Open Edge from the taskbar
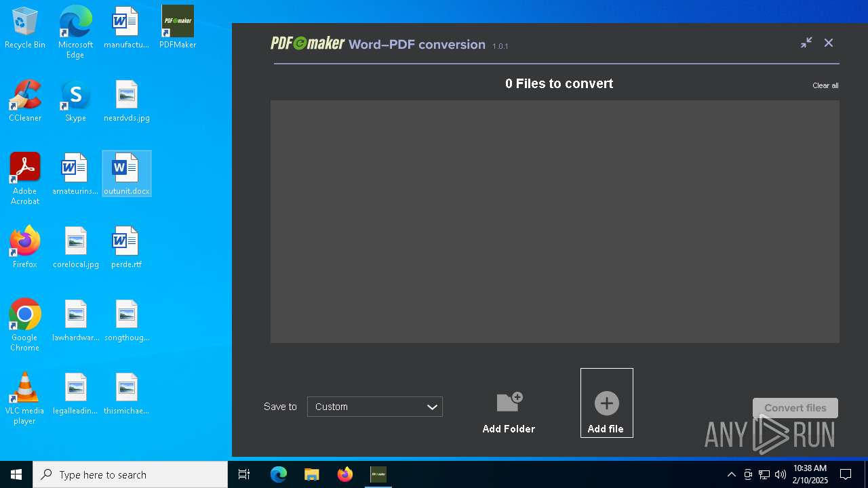Image resolution: width=868 pixels, height=488 pixels. coord(279,474)
